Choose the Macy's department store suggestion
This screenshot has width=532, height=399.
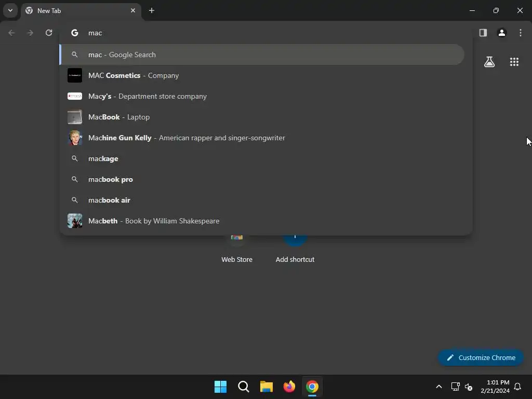click(262, 96)
